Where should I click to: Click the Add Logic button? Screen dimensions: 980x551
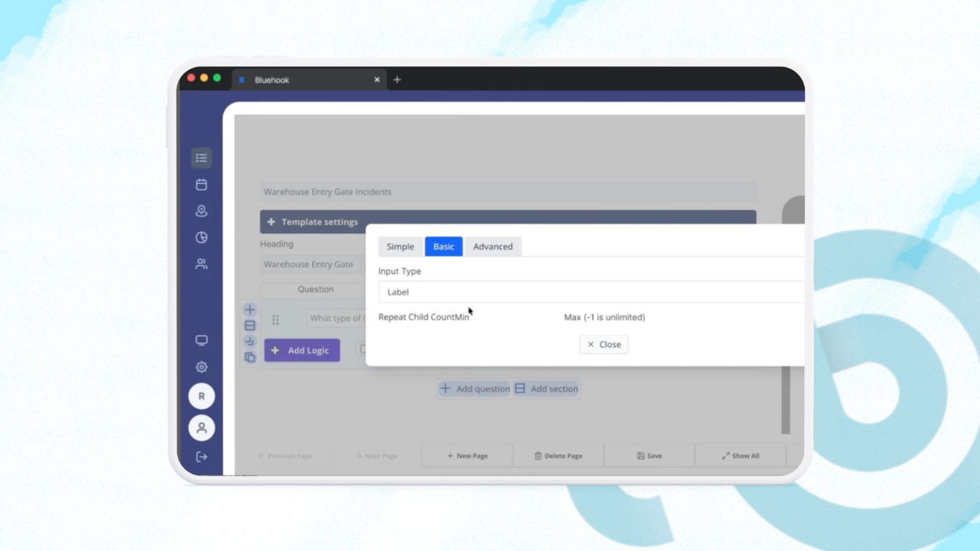pos(302,350)
